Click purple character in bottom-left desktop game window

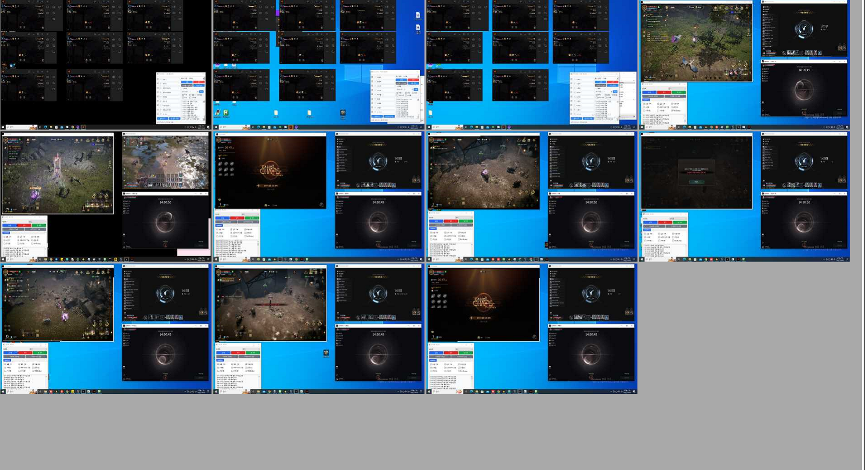click(x=65, y=315)
